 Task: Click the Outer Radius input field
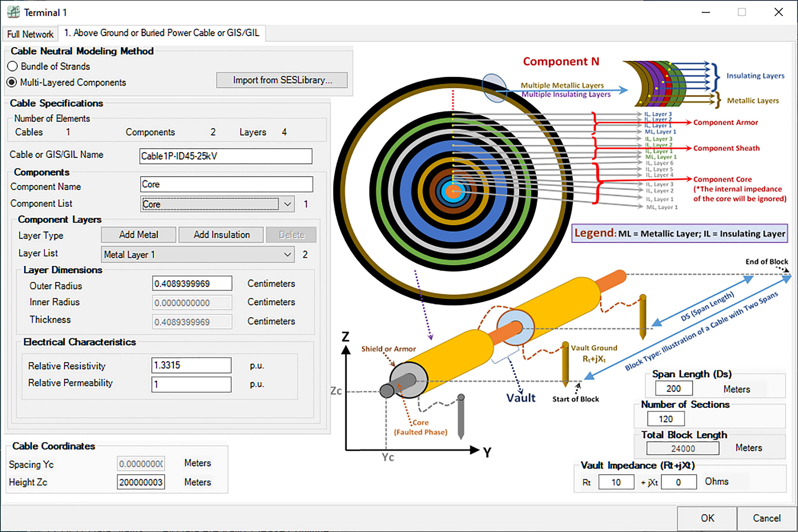click(192, 283)
